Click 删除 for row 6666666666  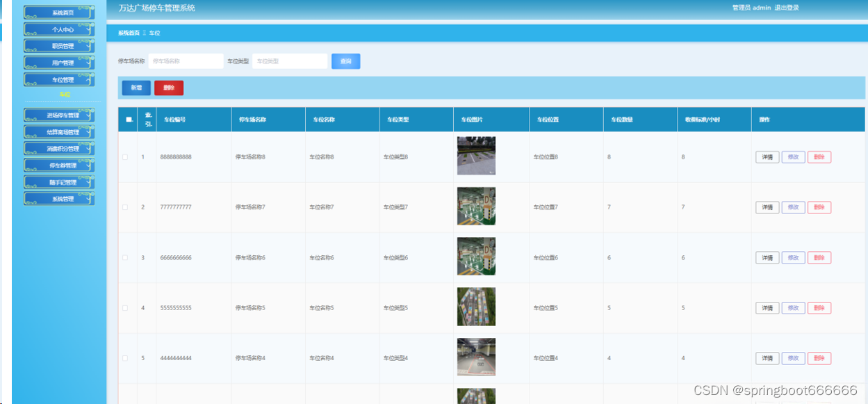point(819,257)
